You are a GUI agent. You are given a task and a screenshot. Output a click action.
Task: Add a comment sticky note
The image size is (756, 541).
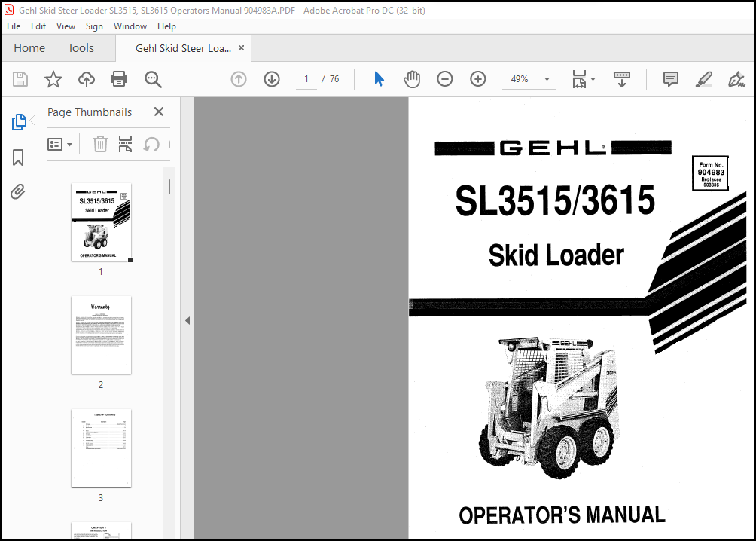click(670, 79)
